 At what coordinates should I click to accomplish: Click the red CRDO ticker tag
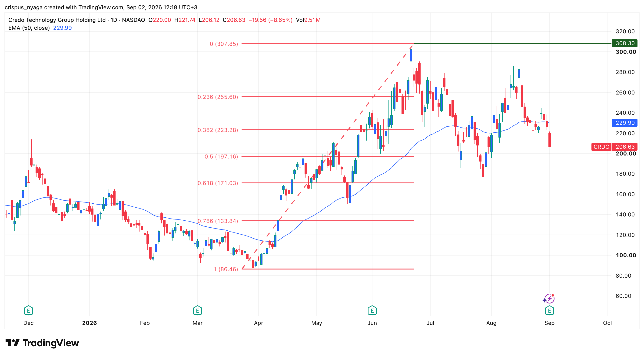click(601, 147)
